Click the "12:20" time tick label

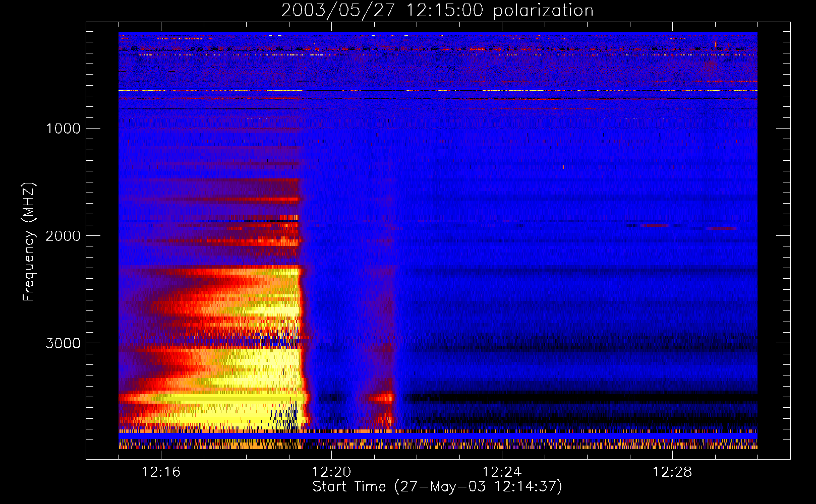click(331, 472)
